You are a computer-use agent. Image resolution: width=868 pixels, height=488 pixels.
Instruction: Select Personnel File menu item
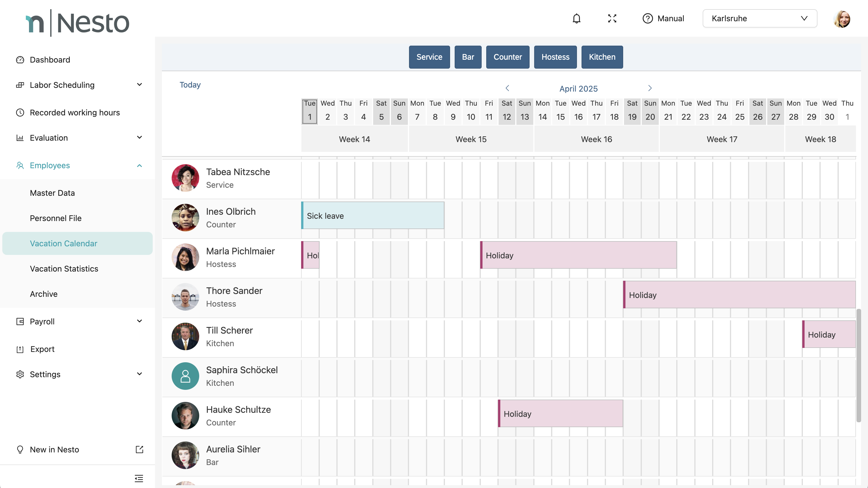56,218
